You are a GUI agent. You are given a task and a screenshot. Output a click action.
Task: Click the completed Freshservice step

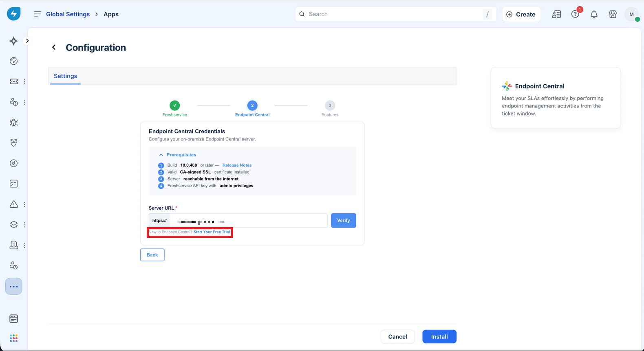pos(175,109)
